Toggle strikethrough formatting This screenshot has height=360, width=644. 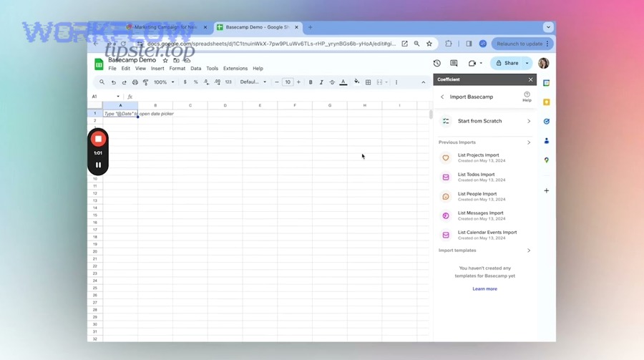coord(332,82)
